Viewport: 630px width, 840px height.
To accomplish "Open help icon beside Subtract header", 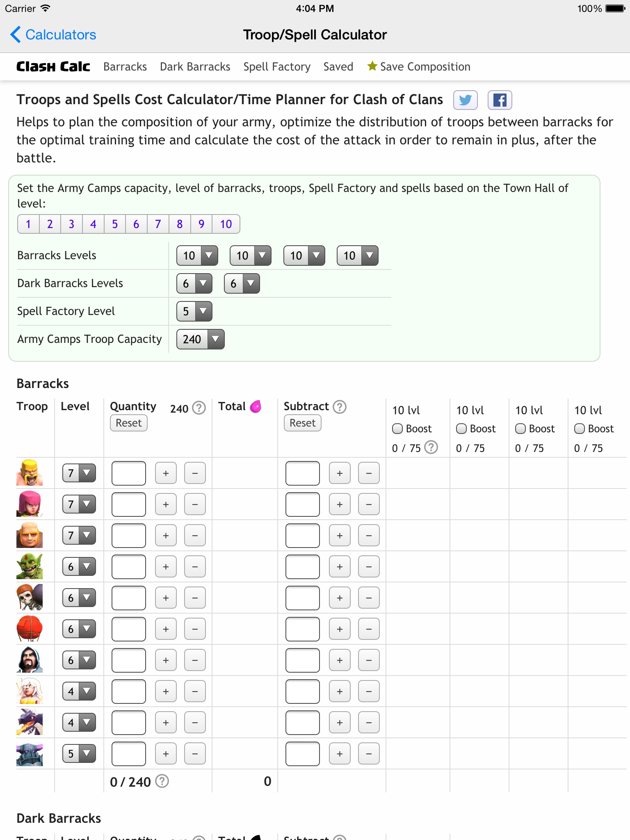I will coord(340,407).
